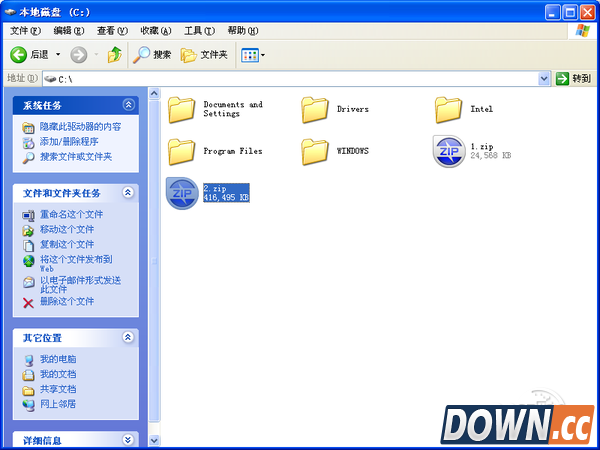Open the 帮助(H) menu
Viewport: 600px width, 450px height.
(x=243, y=31)
